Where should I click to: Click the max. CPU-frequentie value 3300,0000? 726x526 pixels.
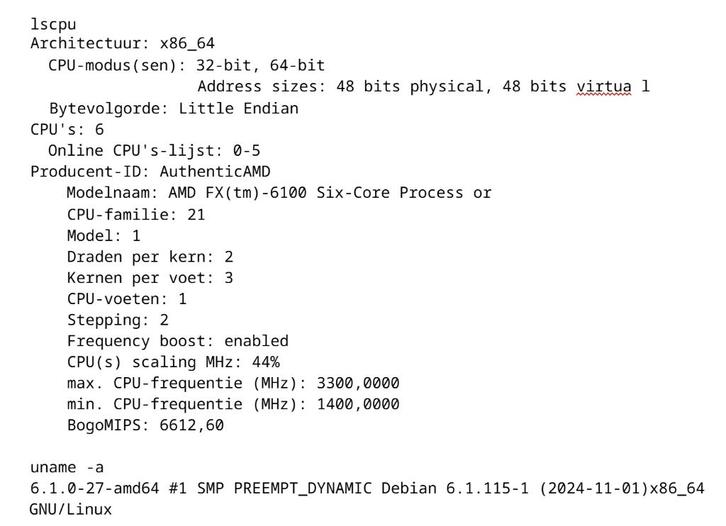358,383
